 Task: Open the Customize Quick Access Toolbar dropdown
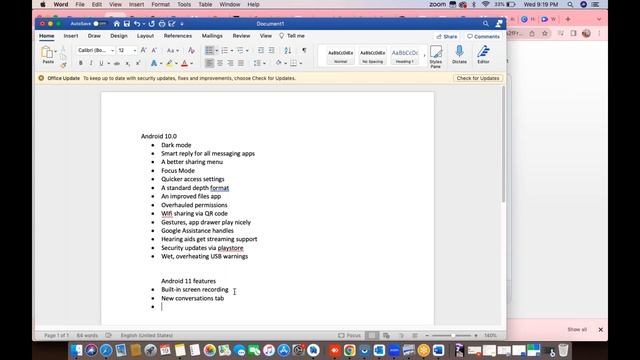pyautogui.click(x=182, y=24)
